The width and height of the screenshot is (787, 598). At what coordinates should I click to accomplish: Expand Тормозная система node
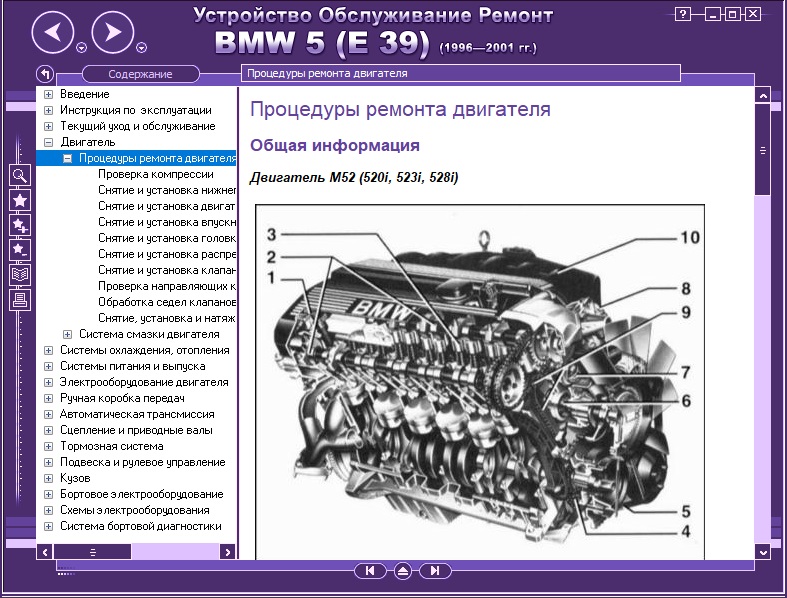click(x=48, y=446)
